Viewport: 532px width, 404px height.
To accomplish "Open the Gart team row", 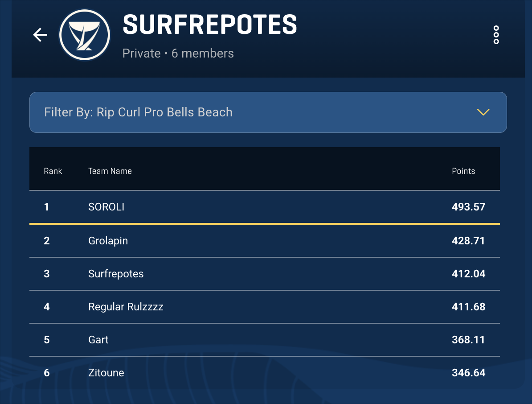I will point(98,340).
